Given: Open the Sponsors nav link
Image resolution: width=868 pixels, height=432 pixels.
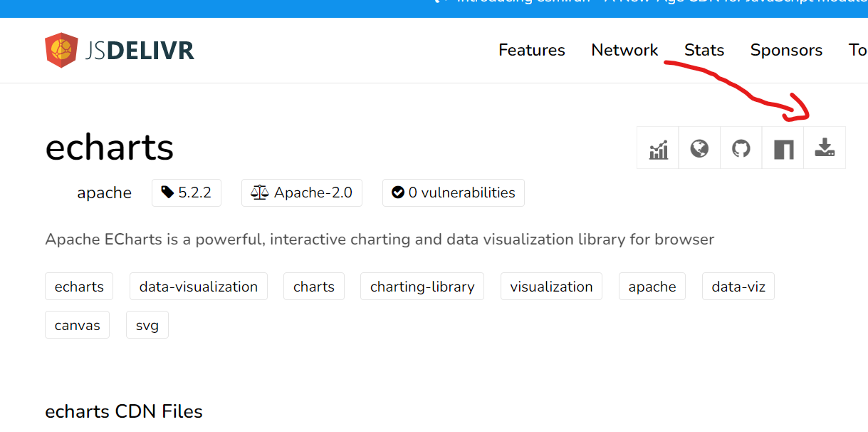Looking at the screenshot, I should coord(786,50).
